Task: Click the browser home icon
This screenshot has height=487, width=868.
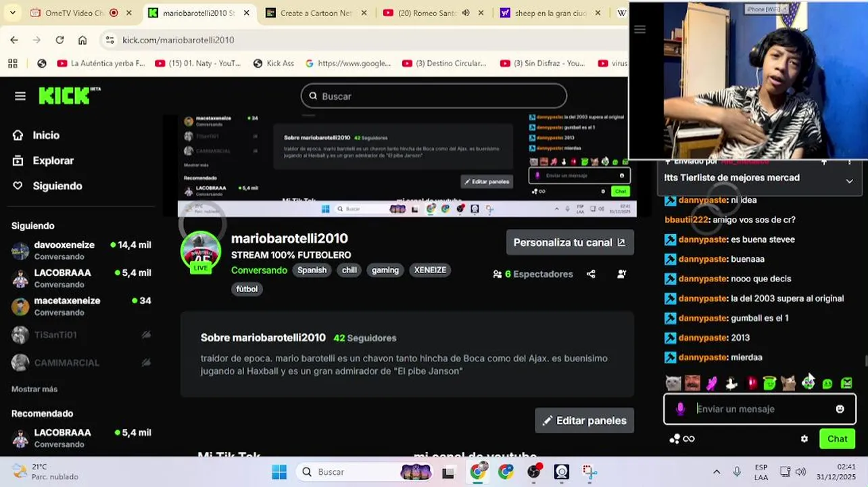Action: pyautogui.click(x=82, y=40)
